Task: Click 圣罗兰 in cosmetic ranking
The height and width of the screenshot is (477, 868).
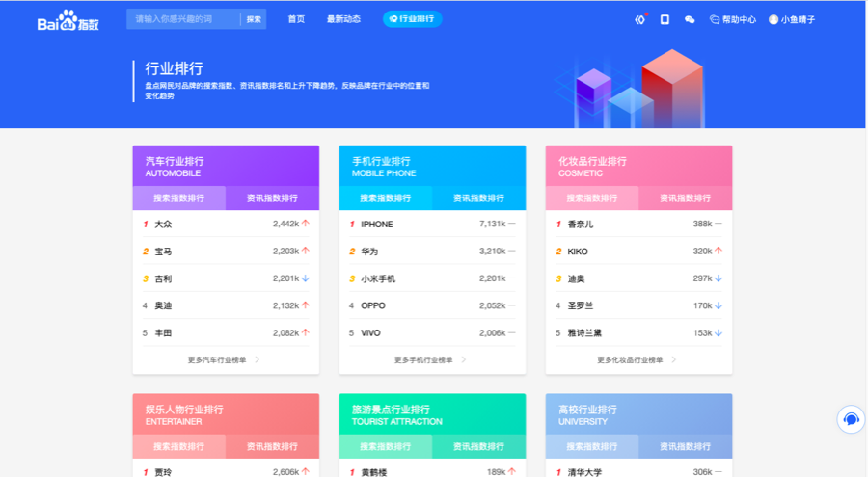Action: click(581, 305)
